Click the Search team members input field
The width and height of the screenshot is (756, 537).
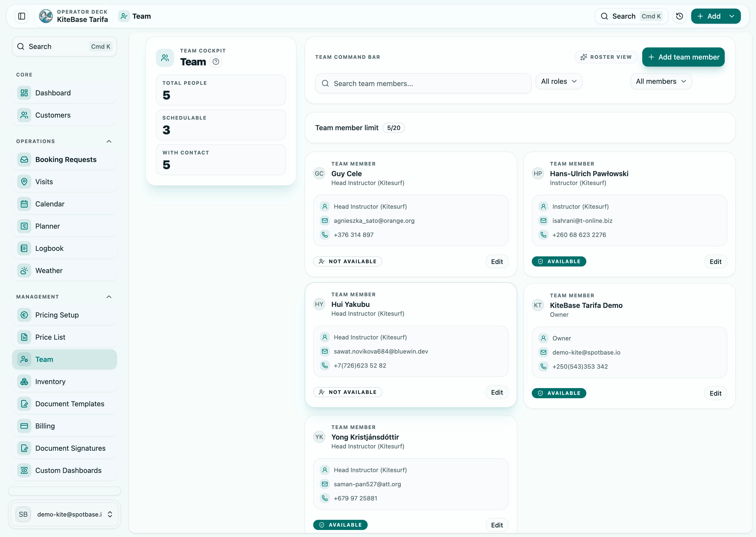pyautogui.click(x=423, y=83)
